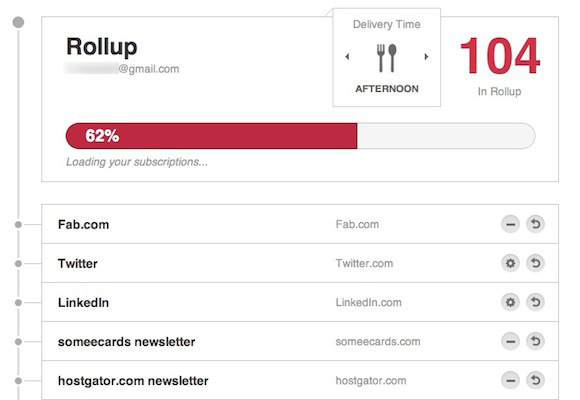Click the 62% loading progress bar
Screen dimensions: 580x400
pyautogui.click(x=300, y=136)
